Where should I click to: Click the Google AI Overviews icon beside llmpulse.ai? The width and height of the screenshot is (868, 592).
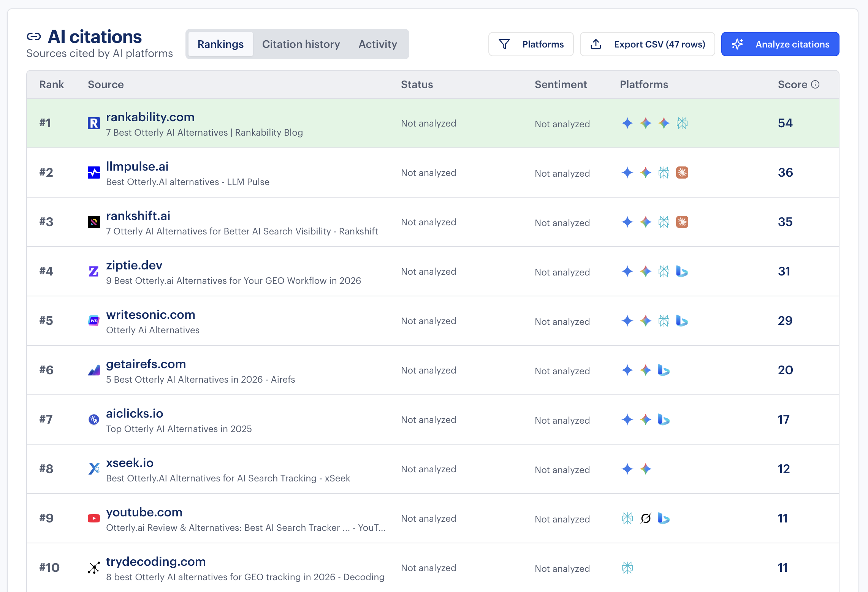coord(645,173)
